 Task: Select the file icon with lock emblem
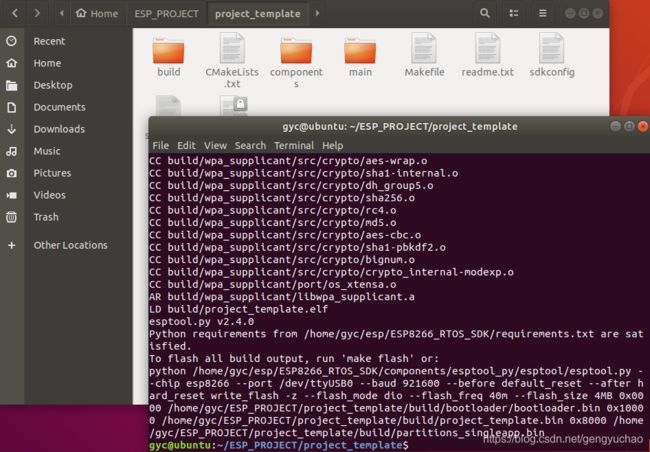pyautogui.click(x=233, y=105)
